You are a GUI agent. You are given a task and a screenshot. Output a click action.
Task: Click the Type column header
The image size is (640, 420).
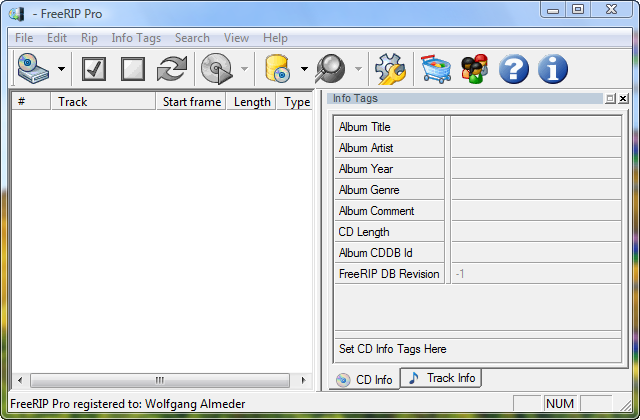295,101
